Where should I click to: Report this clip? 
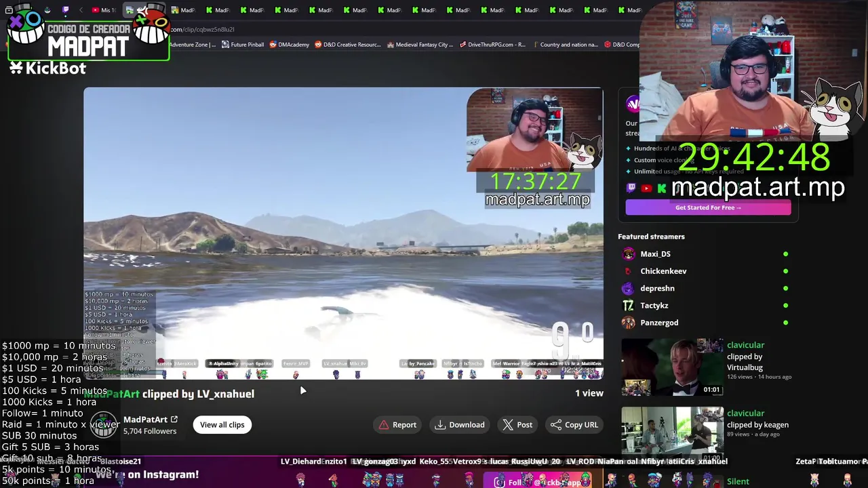397,425
